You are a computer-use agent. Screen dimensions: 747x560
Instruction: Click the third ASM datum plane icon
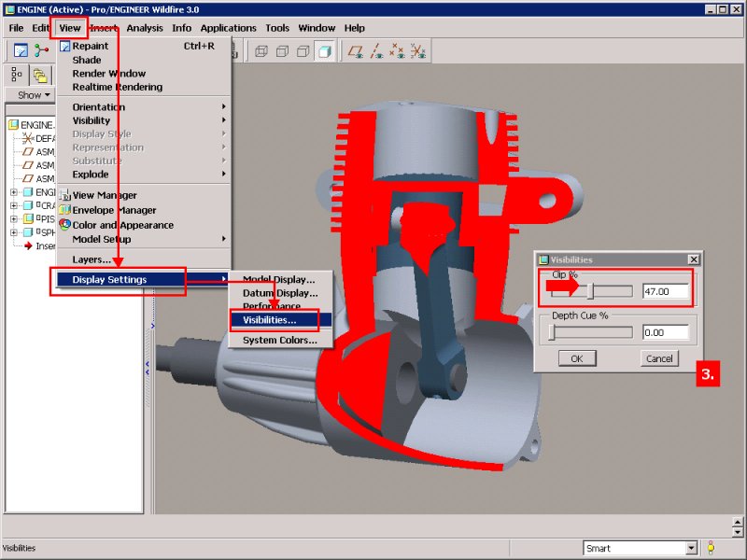[29, 178]
